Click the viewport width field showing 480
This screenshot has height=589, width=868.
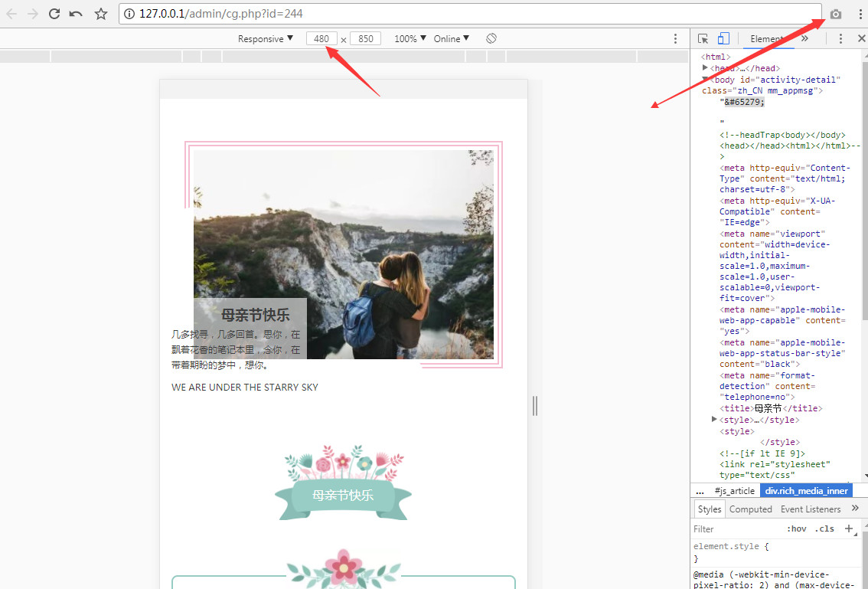pyautogui.click(x=321, y=39)
